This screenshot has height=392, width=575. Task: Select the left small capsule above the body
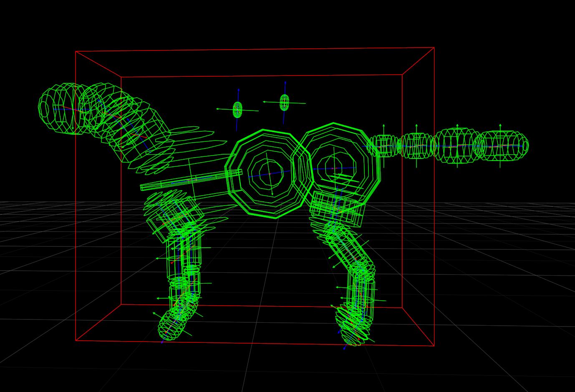click(237, 110)
